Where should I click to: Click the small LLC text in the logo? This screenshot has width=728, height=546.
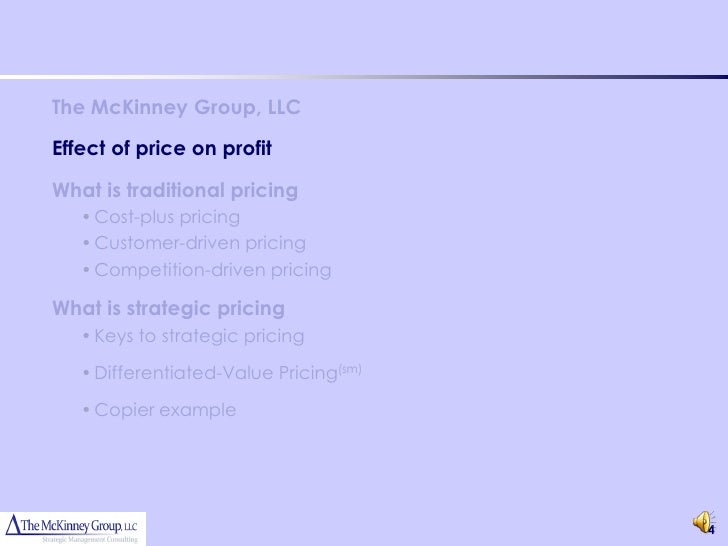(130, 527)
